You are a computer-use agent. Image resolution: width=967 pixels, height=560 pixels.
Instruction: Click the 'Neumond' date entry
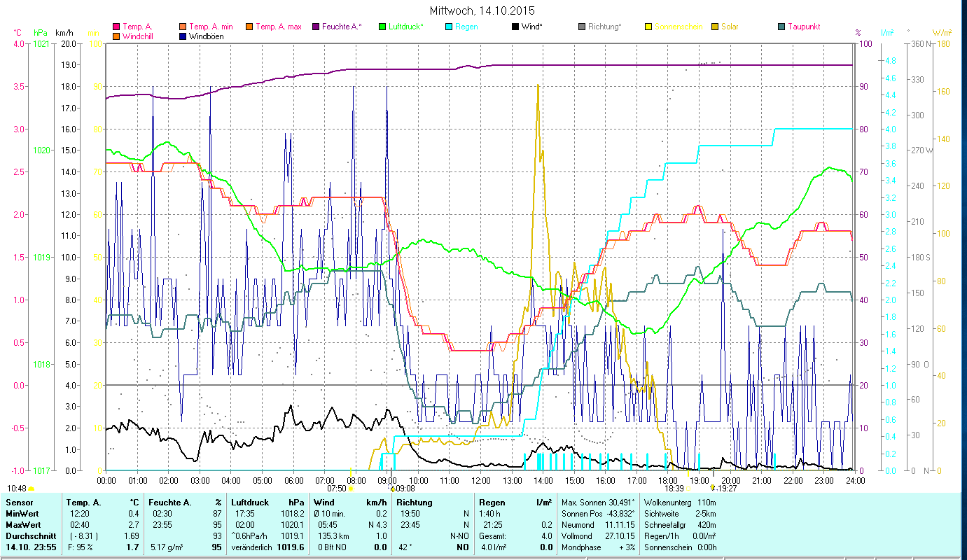[598, 524]
